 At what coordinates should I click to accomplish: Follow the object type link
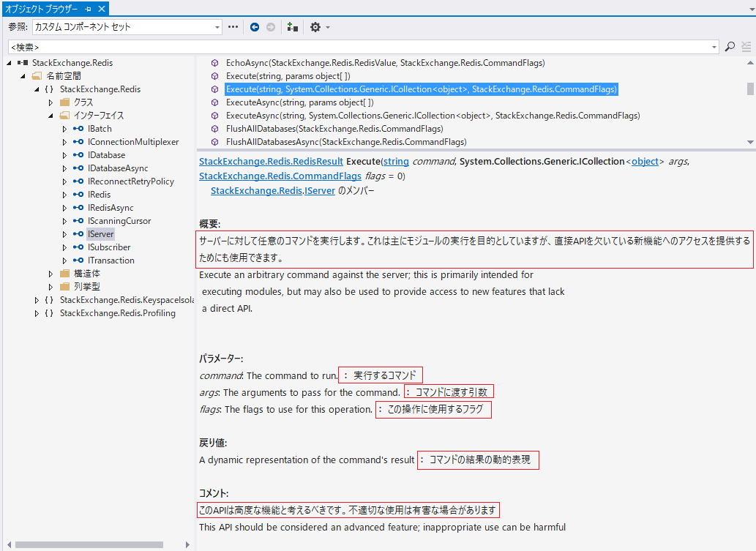[x=645, y=162]
